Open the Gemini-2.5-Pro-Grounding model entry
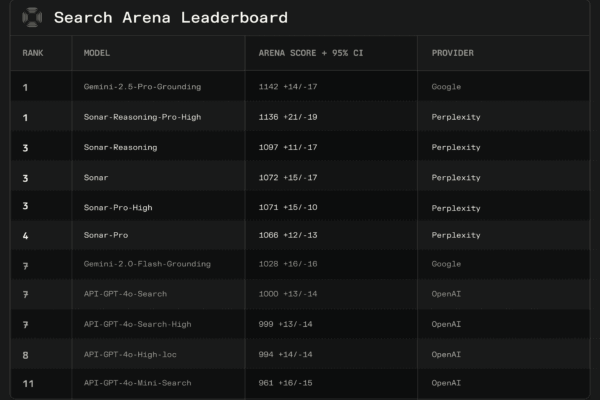The height and width of the screenshot is (400, 600). click(x=142, y=87)
